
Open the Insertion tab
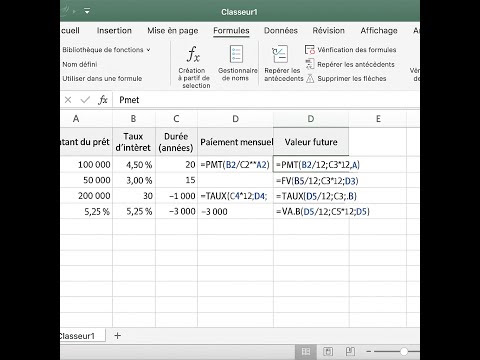tap(114, 31)
